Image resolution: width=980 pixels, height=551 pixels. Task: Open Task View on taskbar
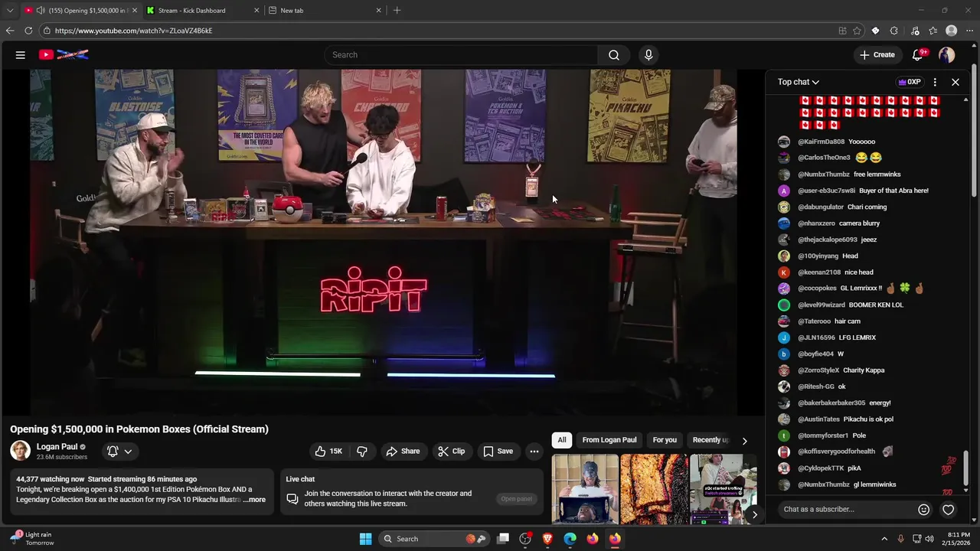click(x=503, y=539)
